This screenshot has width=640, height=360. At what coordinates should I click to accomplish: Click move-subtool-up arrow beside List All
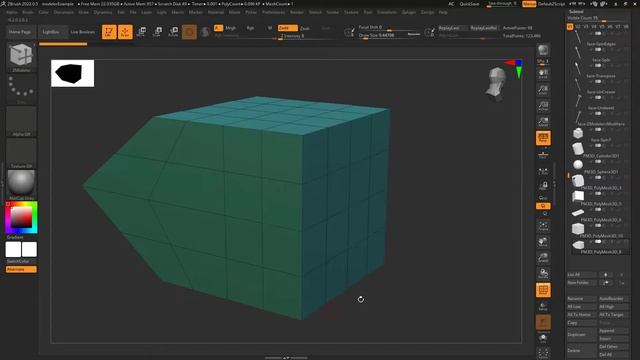tap(606, 275)
